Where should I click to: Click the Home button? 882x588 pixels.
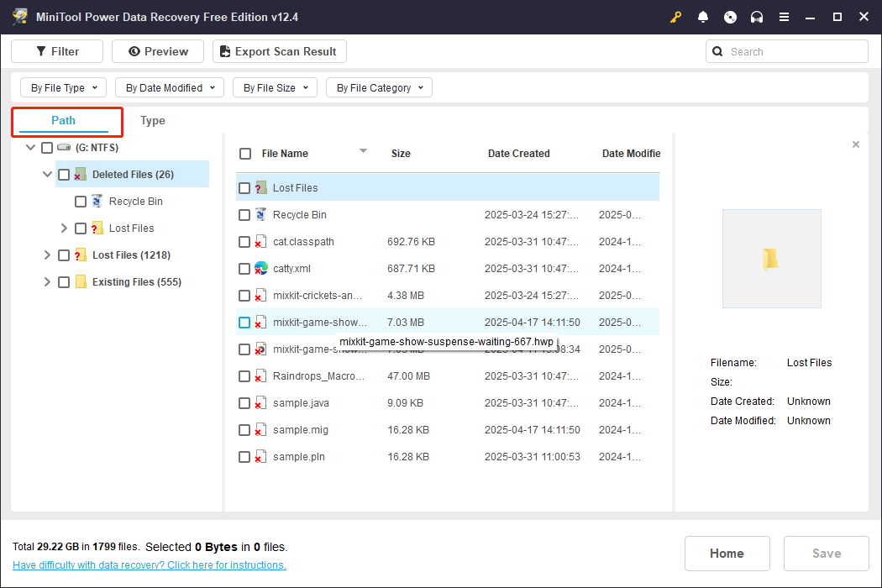(x=727, y=554)
